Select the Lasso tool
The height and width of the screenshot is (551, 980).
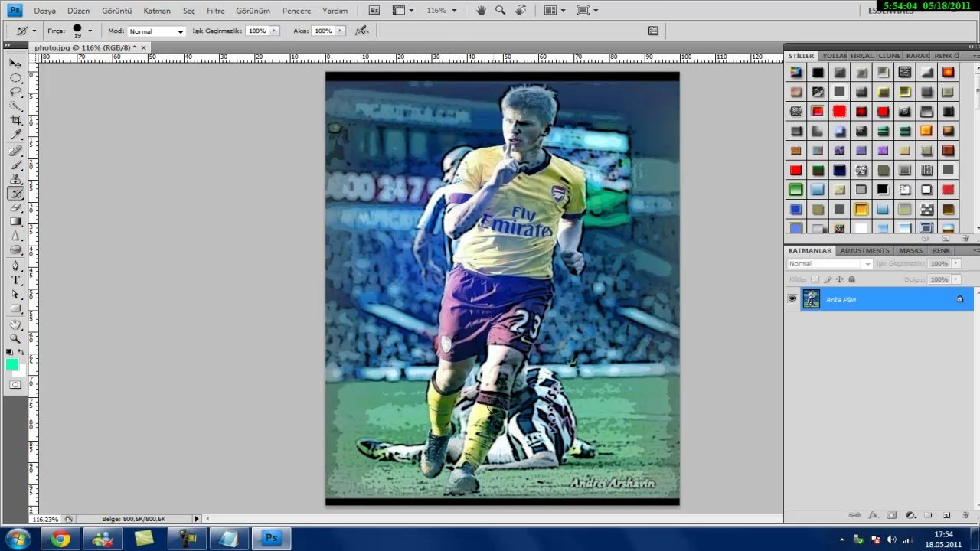coord(15,92)
